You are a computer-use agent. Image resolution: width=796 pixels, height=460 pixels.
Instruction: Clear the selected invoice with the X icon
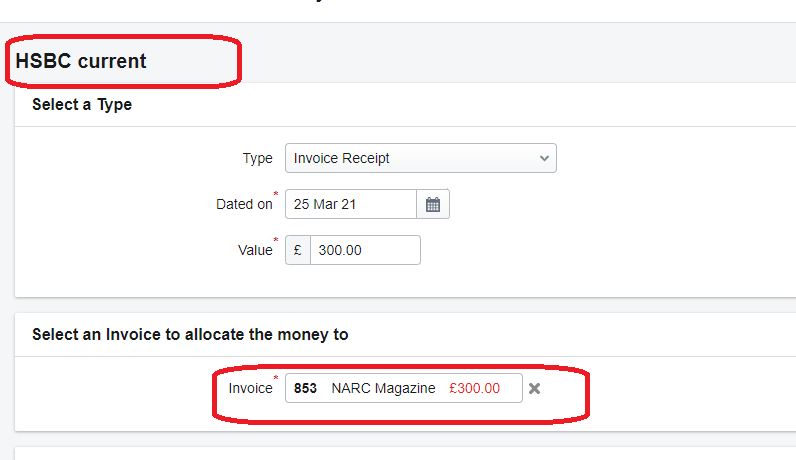click(x=534, y=388)
